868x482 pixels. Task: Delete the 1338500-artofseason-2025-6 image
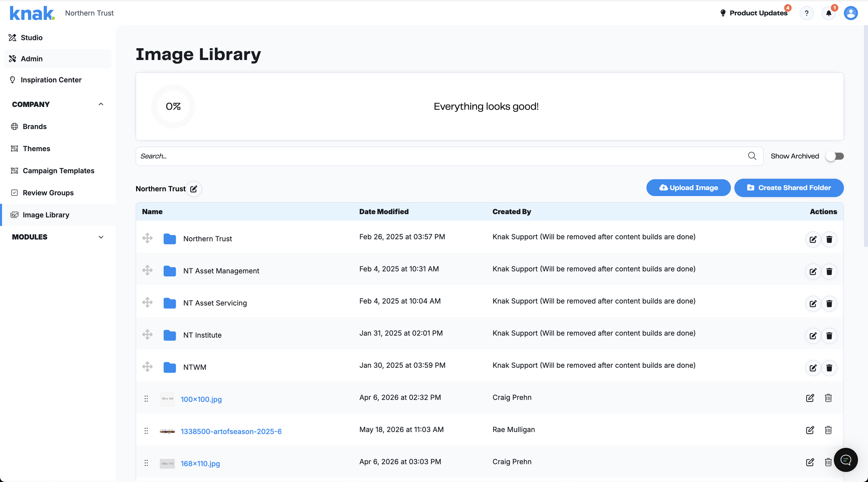point(828,430)
